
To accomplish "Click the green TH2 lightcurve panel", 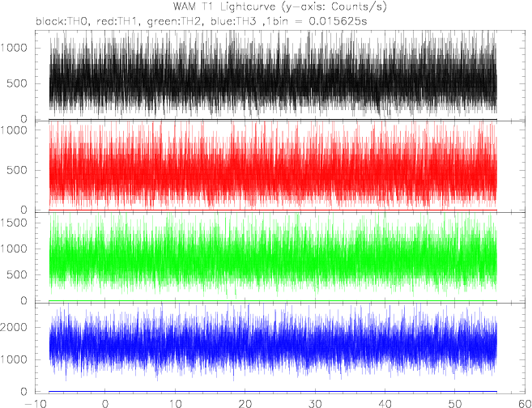I will pos(281,257).
